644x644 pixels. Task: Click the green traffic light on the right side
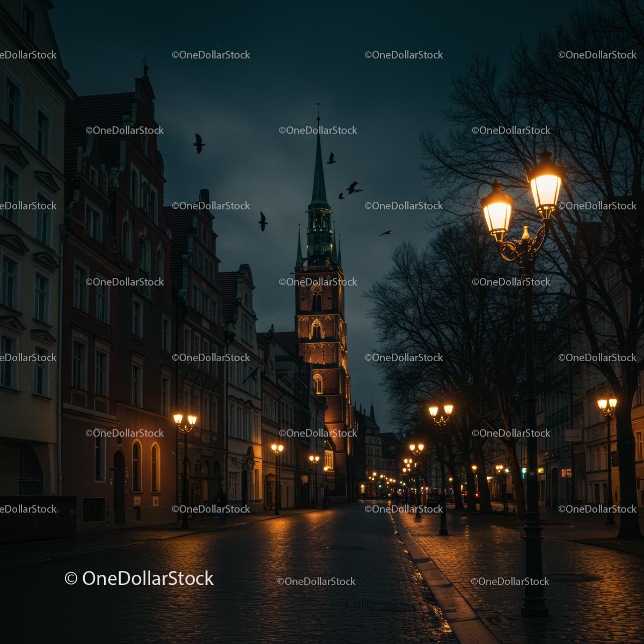pyautogui.click(x=524, y=471)
